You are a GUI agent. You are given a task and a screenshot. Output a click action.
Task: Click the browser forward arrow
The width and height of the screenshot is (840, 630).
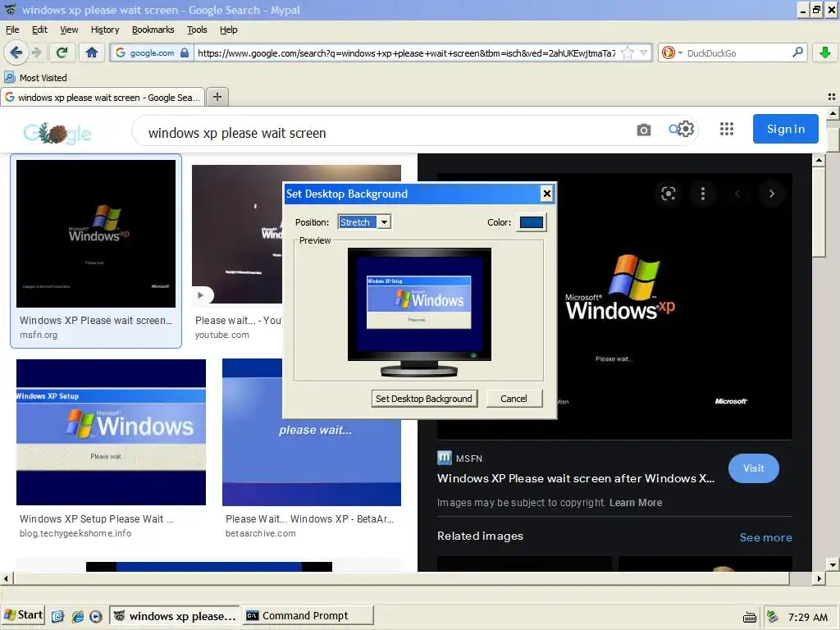[x=36, y=52]
